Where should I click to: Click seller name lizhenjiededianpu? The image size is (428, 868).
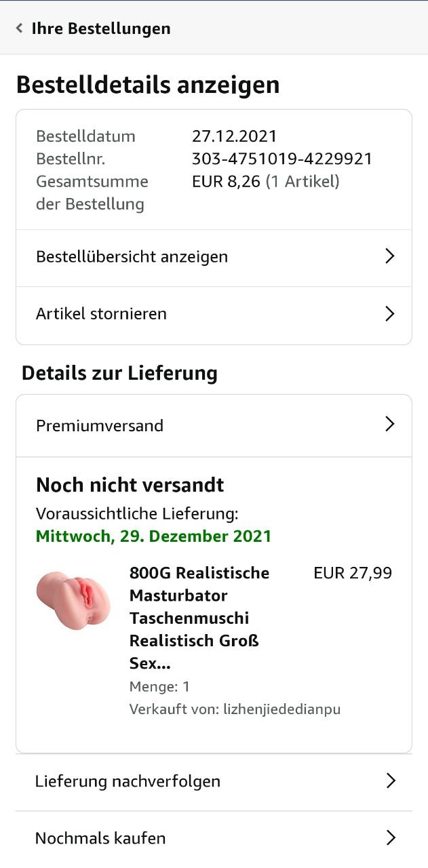click(x=281, y=709)
